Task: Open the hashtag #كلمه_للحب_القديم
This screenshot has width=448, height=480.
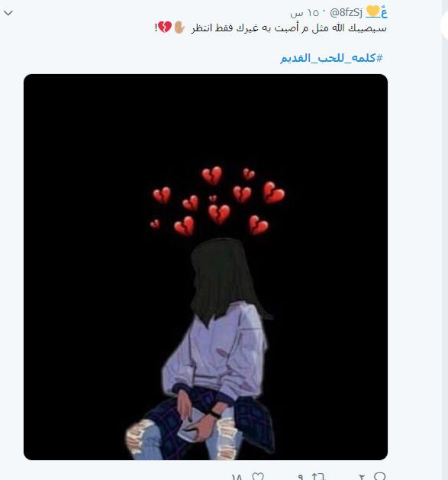Action: tap(331, 58)
